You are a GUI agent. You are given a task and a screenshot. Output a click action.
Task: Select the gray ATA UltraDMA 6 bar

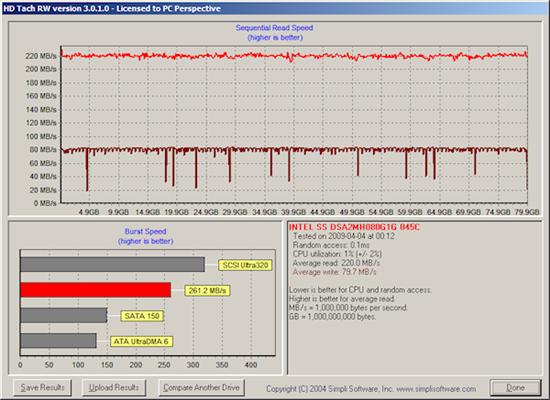(58, 341)
